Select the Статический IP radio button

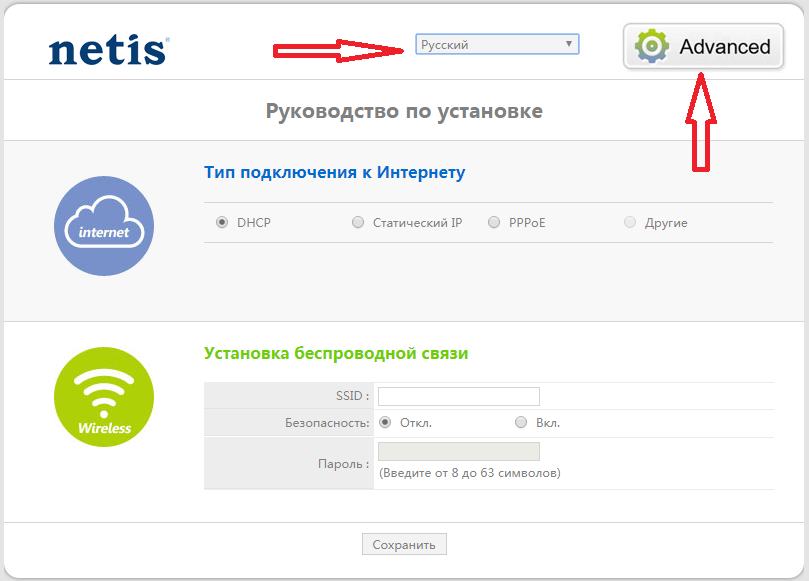(x=358, y=222)
